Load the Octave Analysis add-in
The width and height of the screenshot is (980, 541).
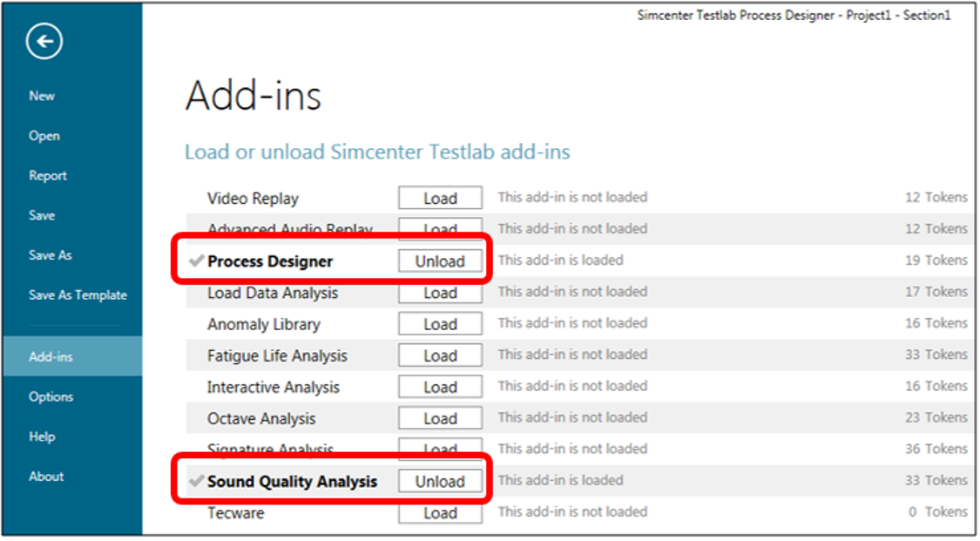coord(440,418)
